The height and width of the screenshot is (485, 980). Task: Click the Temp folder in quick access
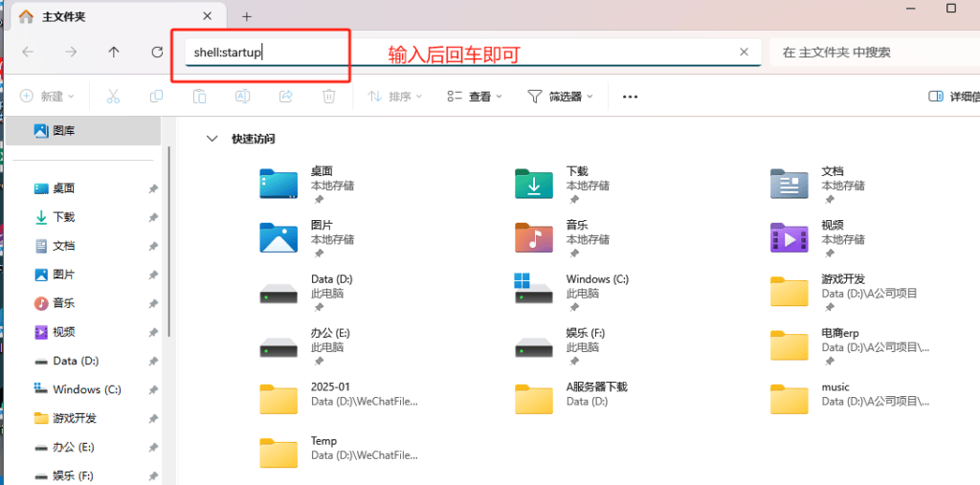(278, 452)
